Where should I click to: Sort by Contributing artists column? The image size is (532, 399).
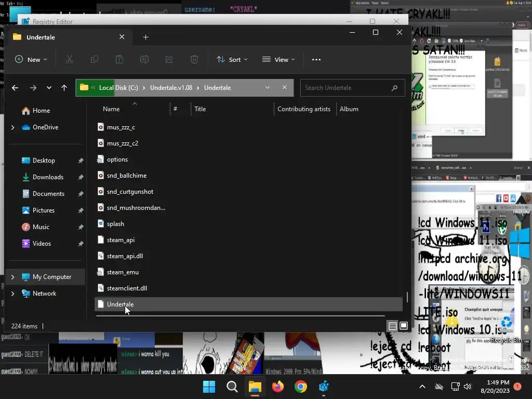(304, 109)
